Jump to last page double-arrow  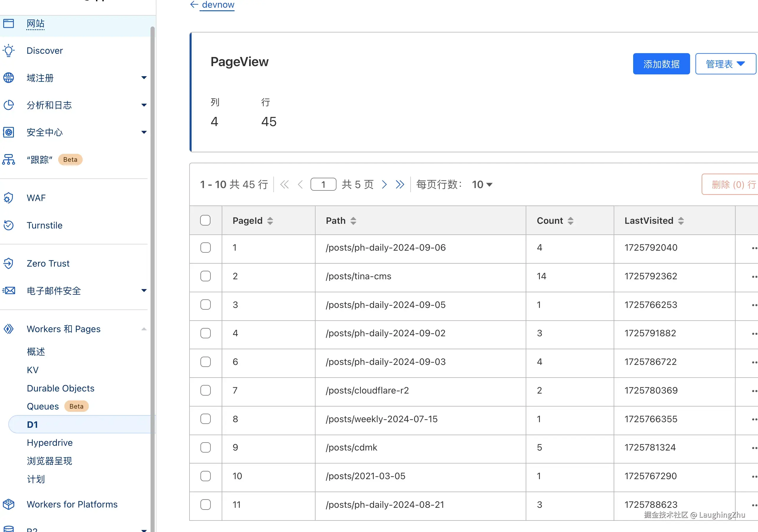(x=400, y=184)
